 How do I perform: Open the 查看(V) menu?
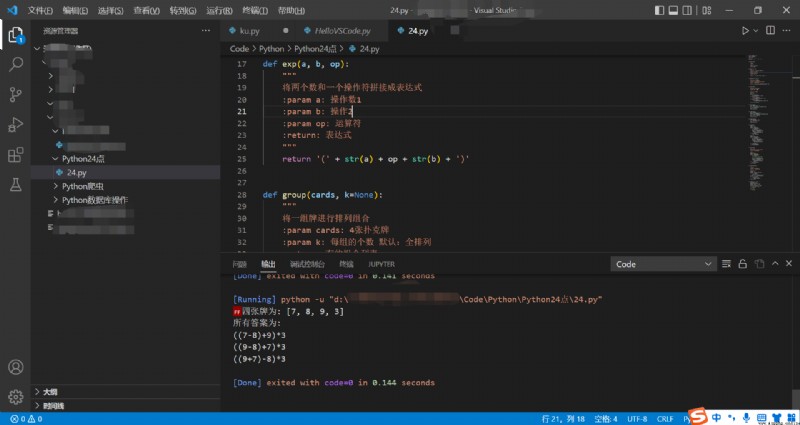[146, 10]
